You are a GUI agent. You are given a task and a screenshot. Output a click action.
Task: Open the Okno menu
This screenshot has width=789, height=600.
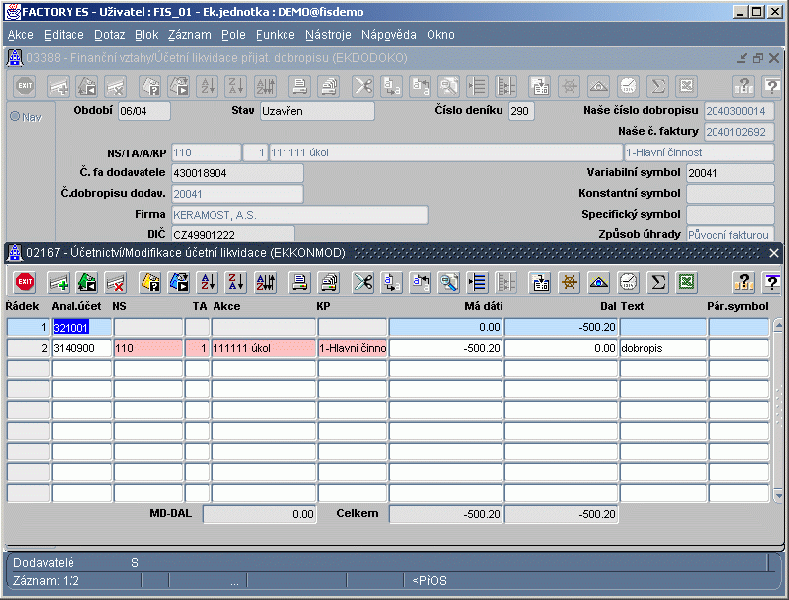tap(441, 35)
